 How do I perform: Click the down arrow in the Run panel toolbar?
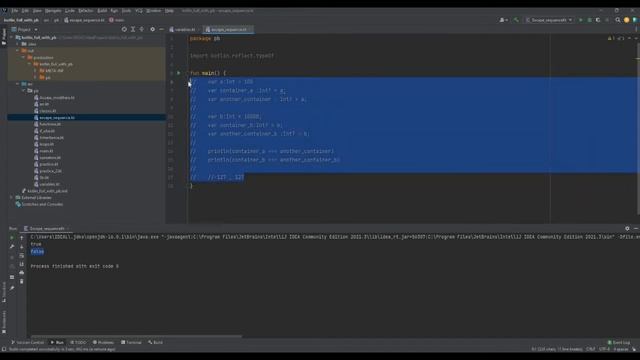[x=22, y=247]
